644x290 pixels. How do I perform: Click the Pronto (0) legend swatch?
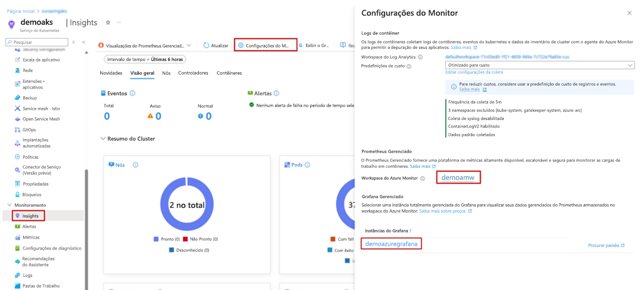tap(156, 239)
